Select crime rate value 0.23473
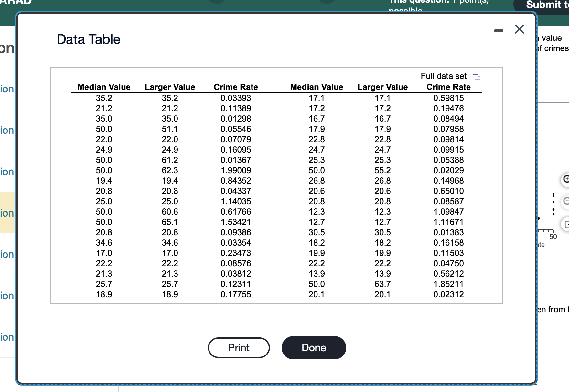This screenshot has height=392, width=569. 236,253
